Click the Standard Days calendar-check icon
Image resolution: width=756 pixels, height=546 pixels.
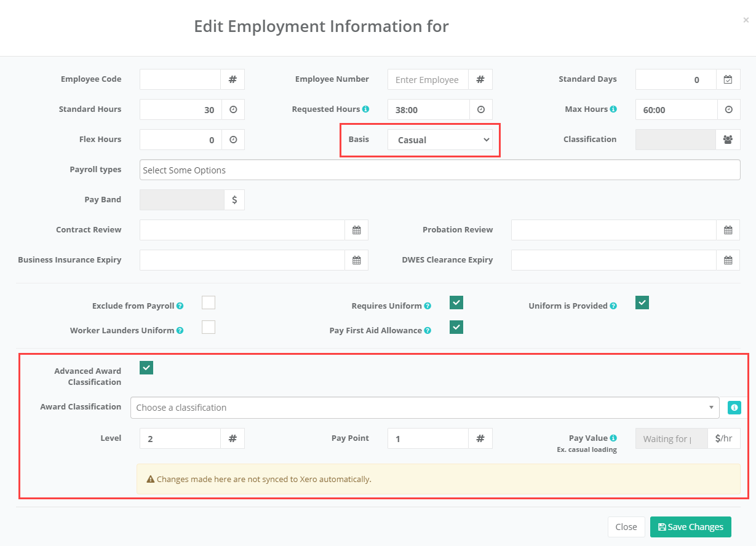[x=728, y=79]
